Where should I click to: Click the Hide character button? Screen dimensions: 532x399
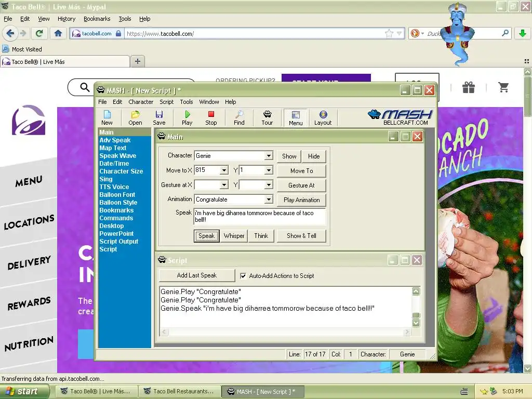click(x=314, y=156)
